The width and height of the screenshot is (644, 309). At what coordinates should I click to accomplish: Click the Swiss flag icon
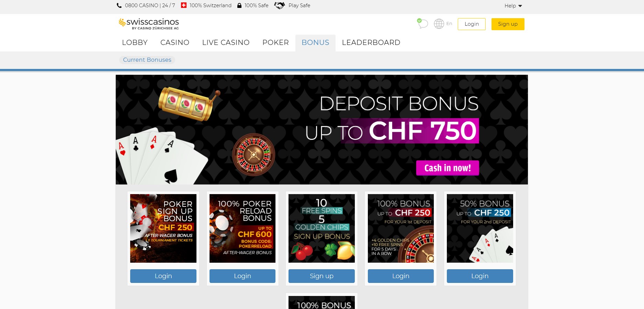(184, 5)
